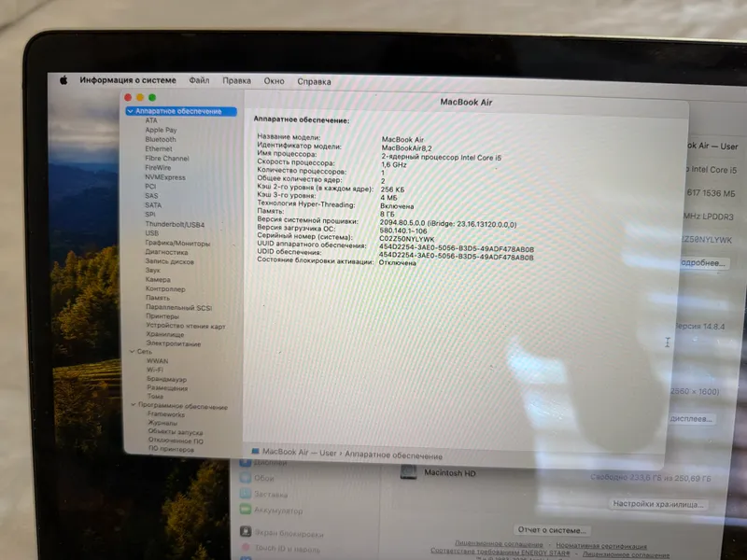Select Размещения under Сеть

[x=167, y=387]
